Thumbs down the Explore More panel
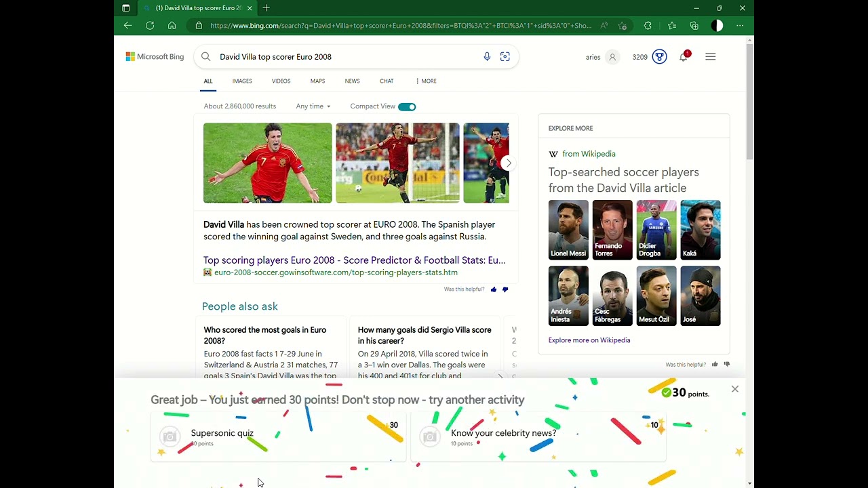Image resolution: width=868 pixels, height=488 pixels. click(x=727, y=365)
